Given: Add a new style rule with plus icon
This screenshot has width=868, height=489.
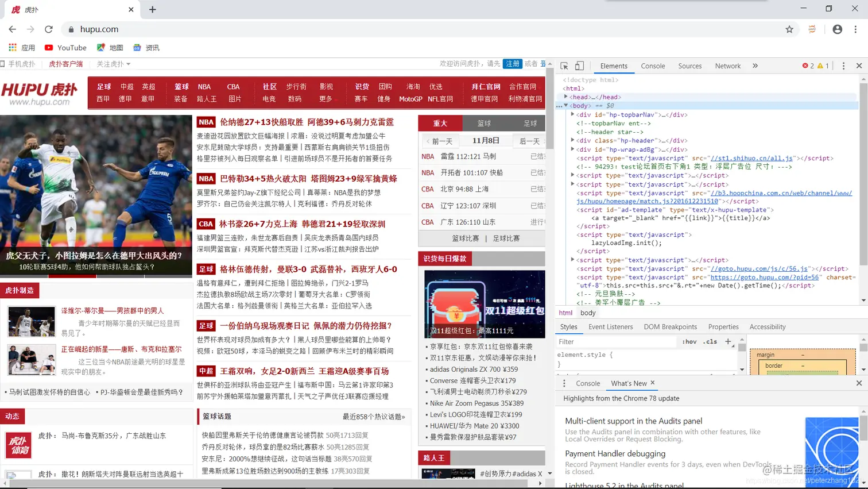Looking at the screenshot, I should pos(727,341).
